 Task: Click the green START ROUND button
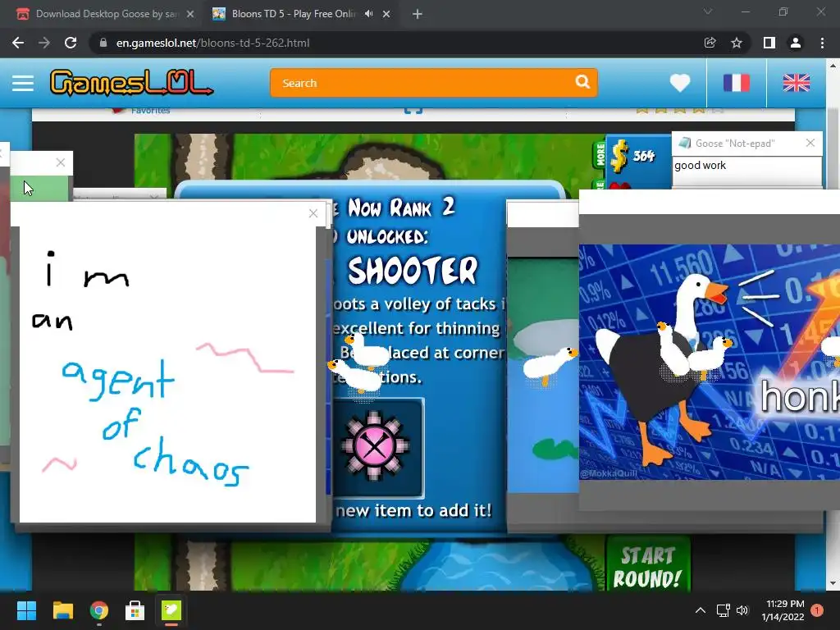pyautogui.click(x=648, y=566)
